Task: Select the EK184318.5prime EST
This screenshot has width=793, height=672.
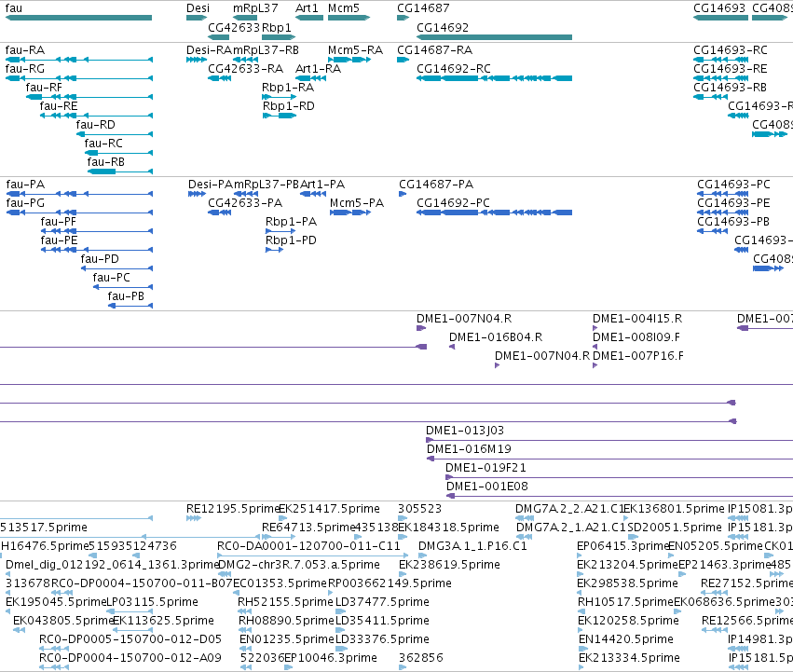Action: point(403,537)
